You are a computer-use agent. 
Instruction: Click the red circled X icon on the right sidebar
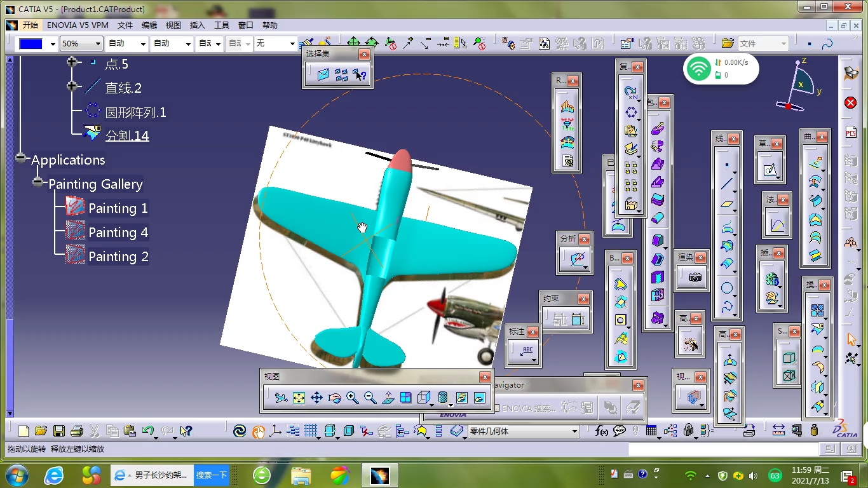pyautogui.click(x=851, y=103)
